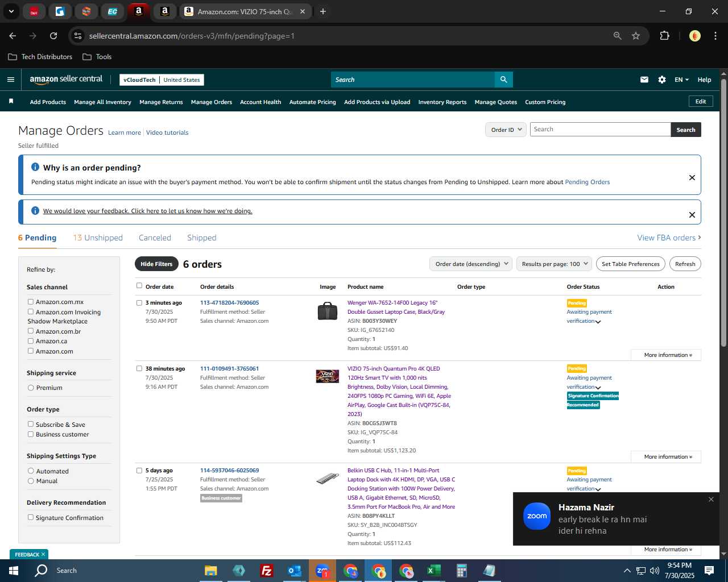Open Excel from the taskbar
Viewport: 728px width, 582px height.
(x=433, y=571)
